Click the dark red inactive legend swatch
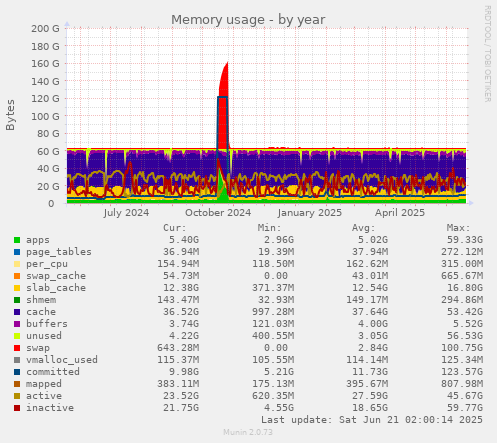This screenshot has height=443, width=497. tap(17, 408)
